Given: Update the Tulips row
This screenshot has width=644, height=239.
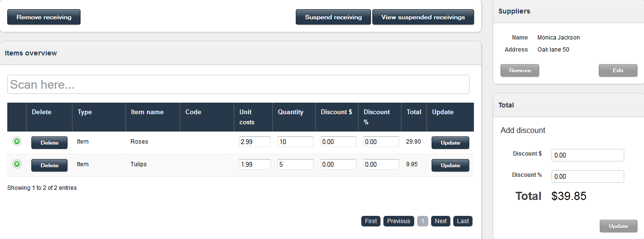Looking at the screenshot, I should point(450,165).
